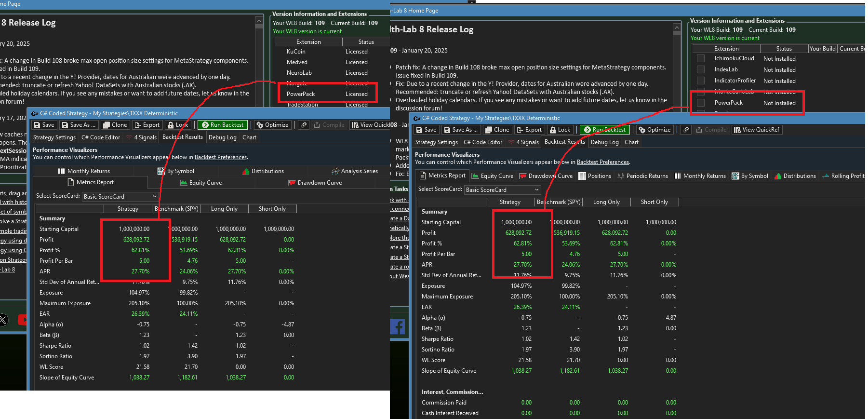868x419 pixels.
Task: Open the By Symbol visualizer in the right window
Action: tap(750, 176)
